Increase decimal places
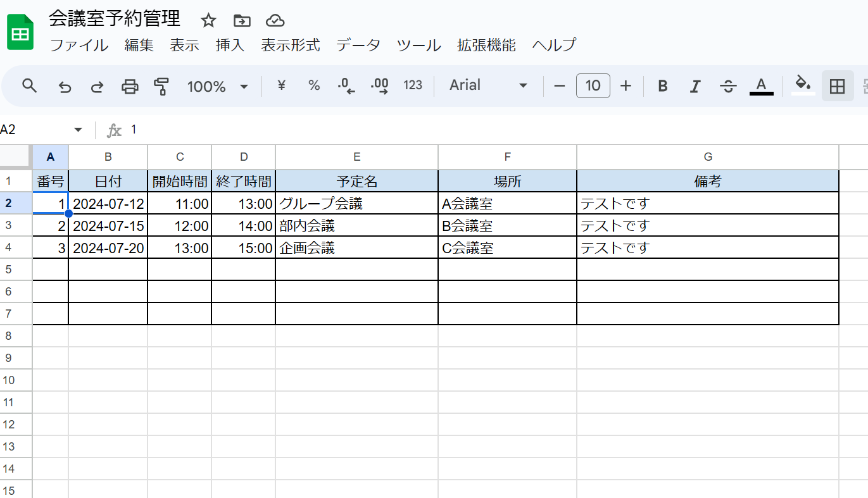Viewport: 868px width, 498px height. 379,86
